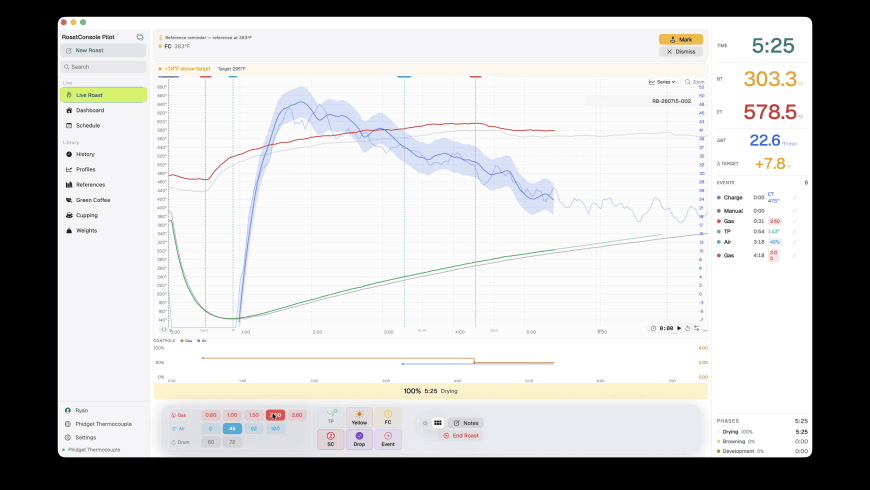870x490 pixels.
Task: Open the References library
Action: [x=103, y=185]
